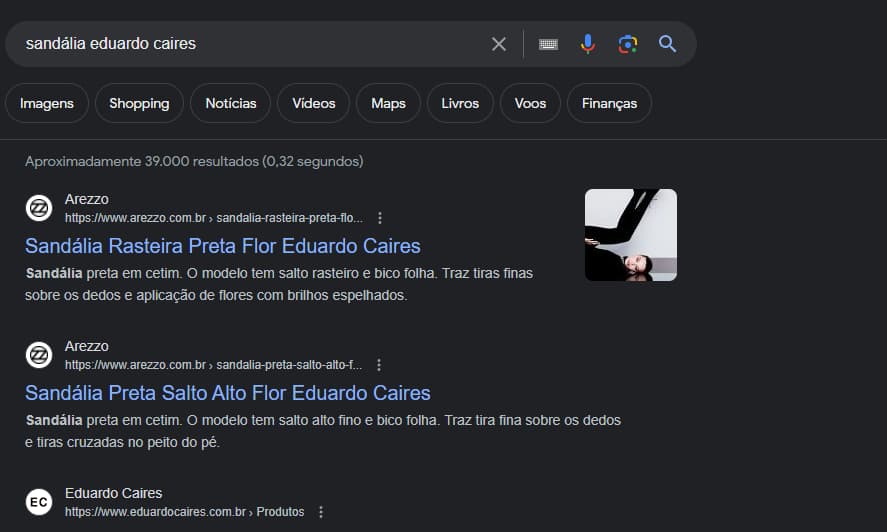Click the Arezzo favicon of the Rasteira result
The height and width of the screenshot is (532, 887).
coord(39,208)
